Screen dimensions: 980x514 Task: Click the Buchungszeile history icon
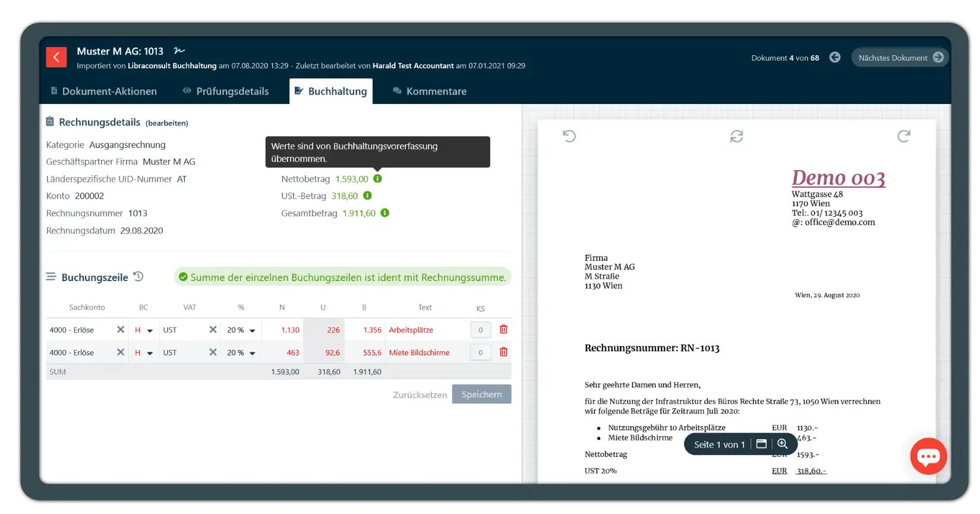pos(138,276)
